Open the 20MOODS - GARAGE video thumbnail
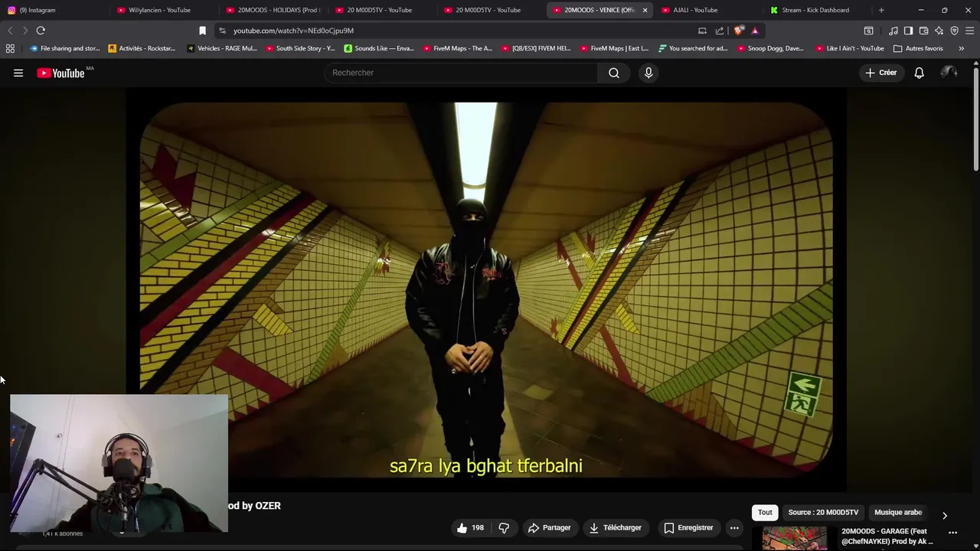This screenshot has width=980, height=551. point(795,539)
